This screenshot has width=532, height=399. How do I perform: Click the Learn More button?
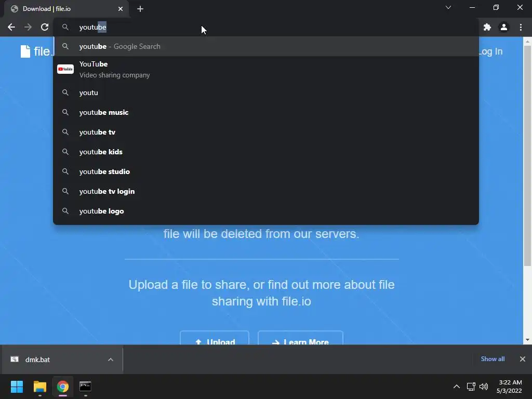point(300,338)
